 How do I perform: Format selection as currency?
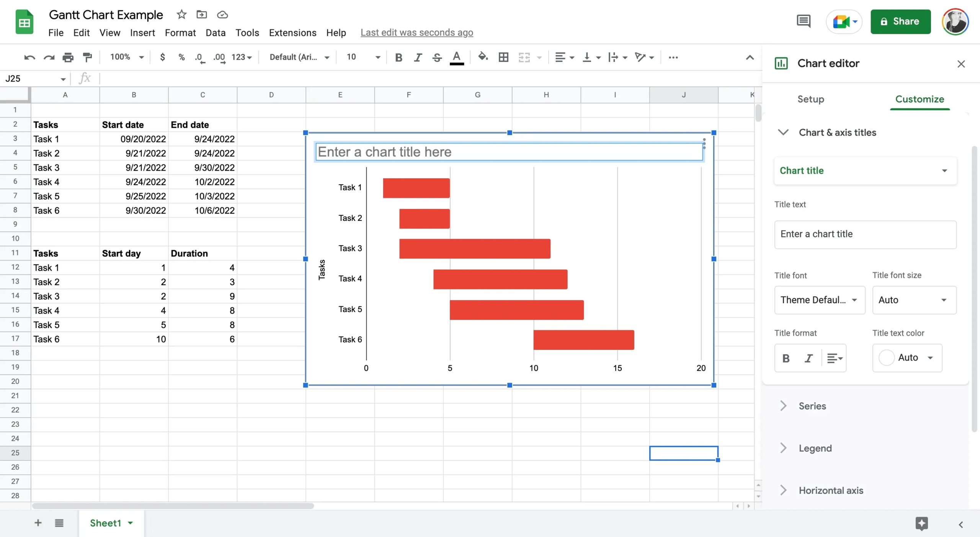click(162, 57)
